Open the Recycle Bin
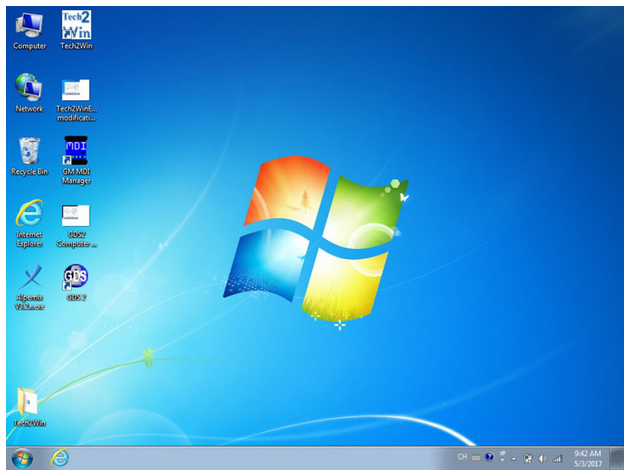Image resolution: width=632 pixels, height=476 pixels. (x=29, y=156)
